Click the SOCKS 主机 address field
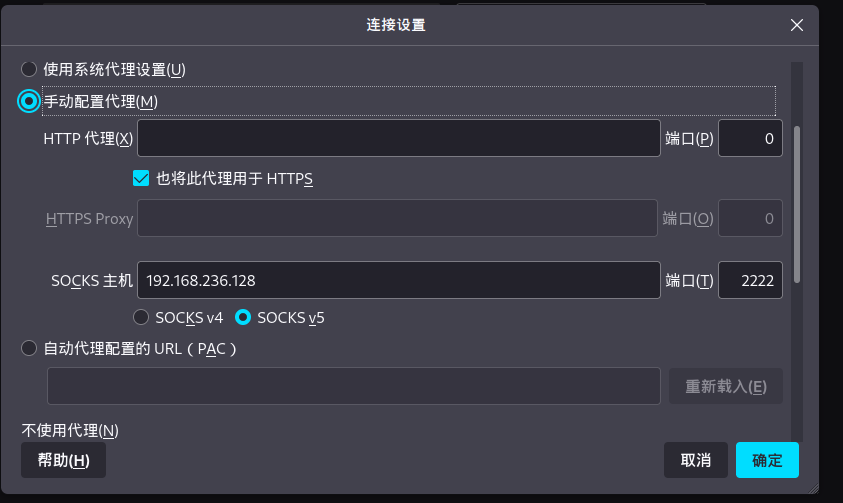 coord(398,281)
